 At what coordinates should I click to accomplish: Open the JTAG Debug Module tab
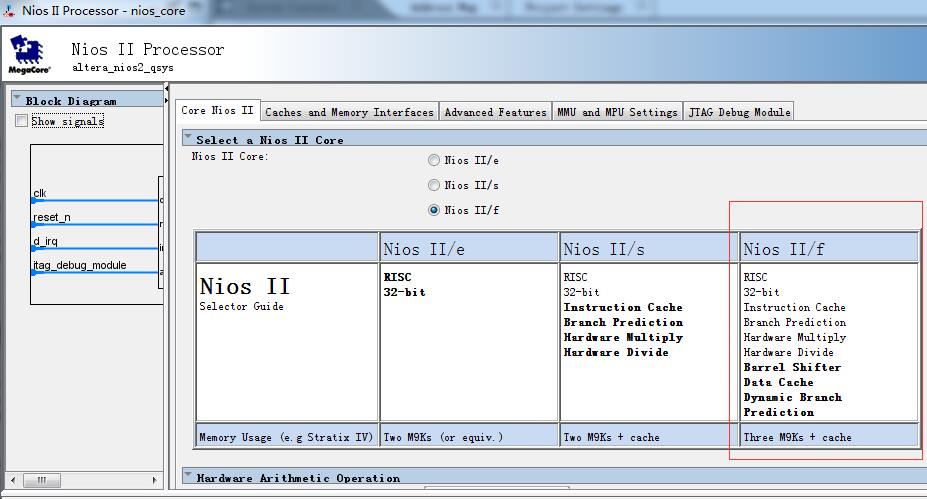coord(739,112)
